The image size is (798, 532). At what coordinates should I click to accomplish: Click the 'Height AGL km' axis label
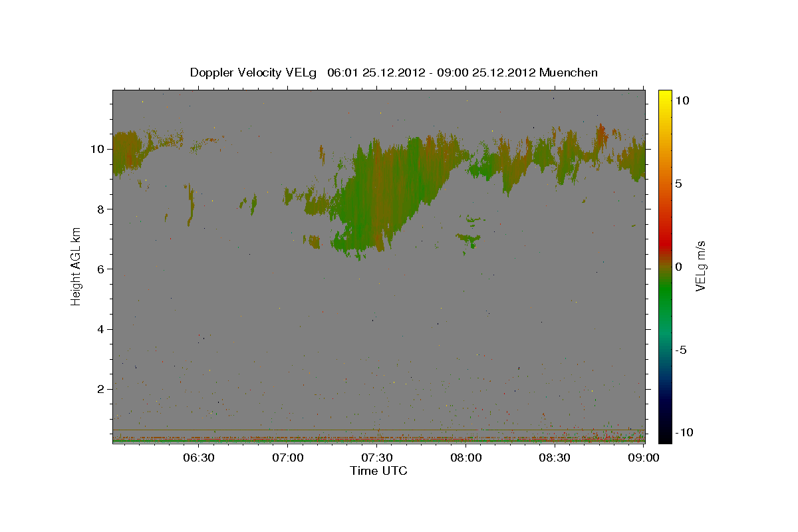coord(76,266)
